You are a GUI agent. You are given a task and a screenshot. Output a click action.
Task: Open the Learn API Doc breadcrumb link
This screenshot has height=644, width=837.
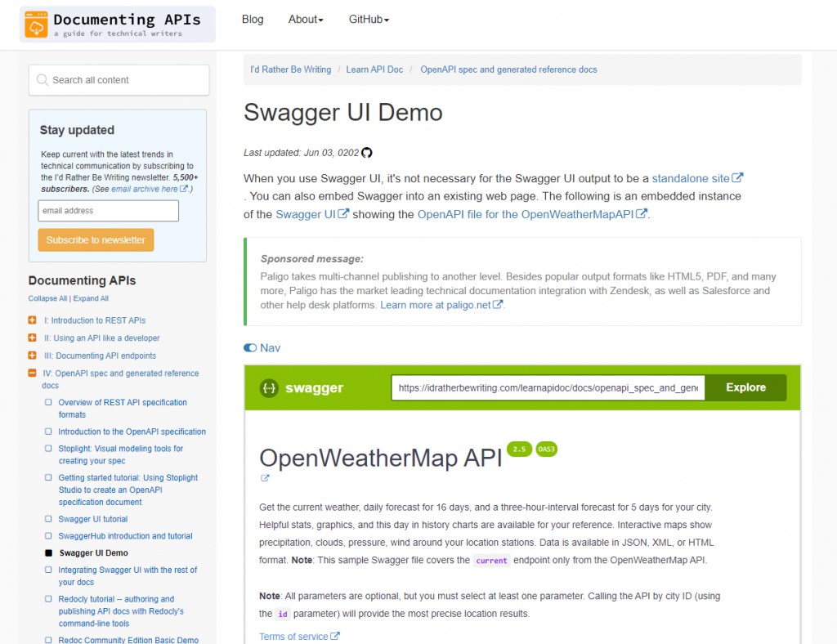pos(374,69)
